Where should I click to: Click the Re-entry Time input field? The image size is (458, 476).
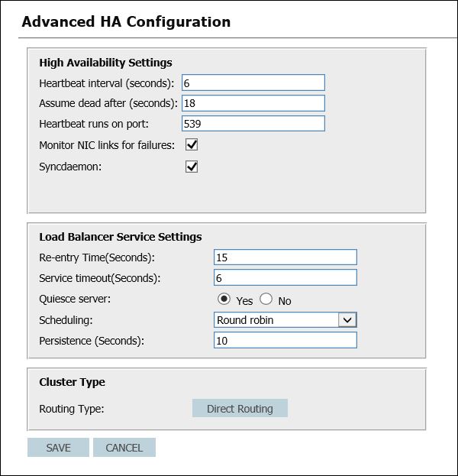tap(285, 257)
